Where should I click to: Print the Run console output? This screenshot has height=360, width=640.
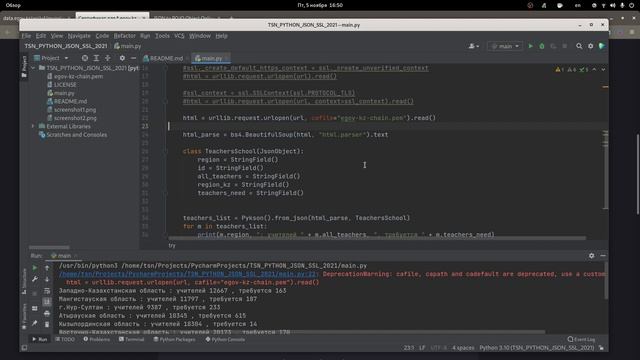47,313
